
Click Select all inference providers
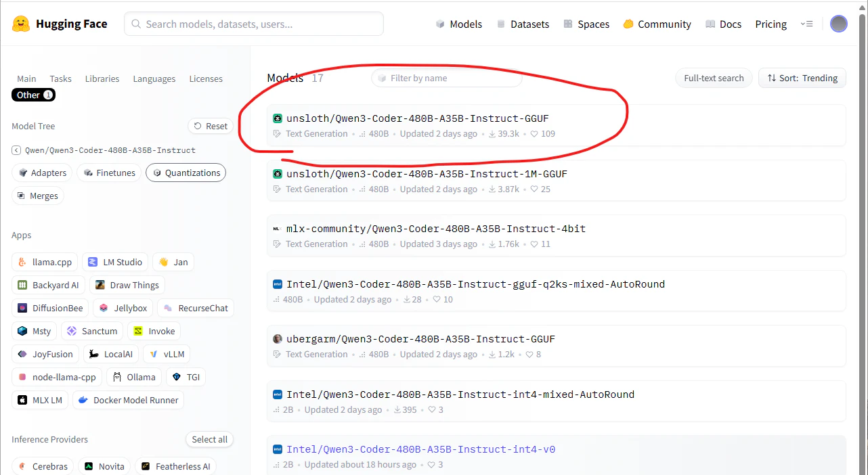click(209, 439)
